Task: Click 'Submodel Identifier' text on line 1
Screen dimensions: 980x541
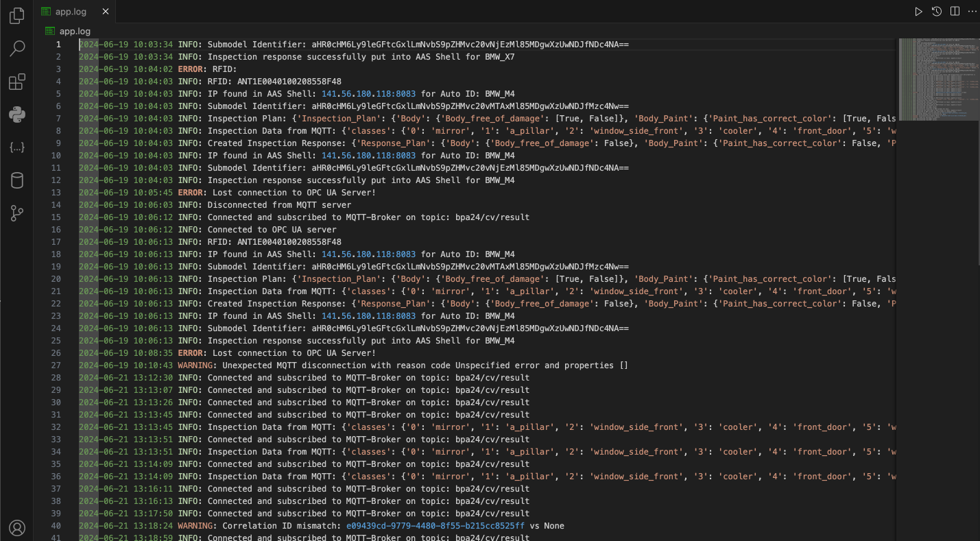Action: click(x=254, y=45)
